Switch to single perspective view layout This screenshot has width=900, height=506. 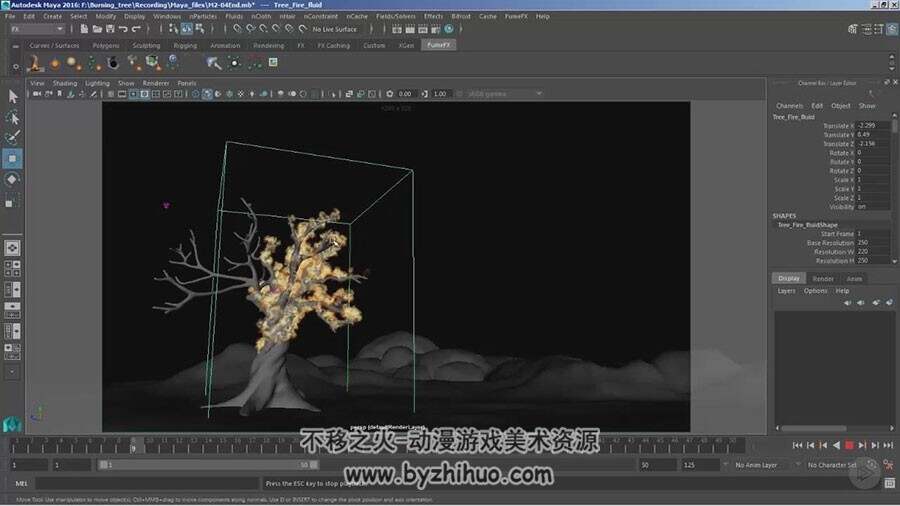[x=12, y=247]
